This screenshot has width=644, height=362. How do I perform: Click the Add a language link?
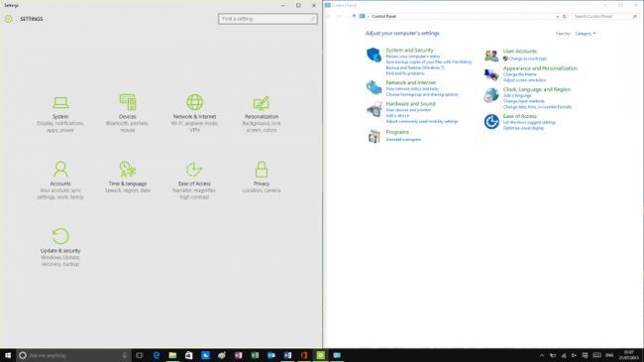tap(517, 95)
